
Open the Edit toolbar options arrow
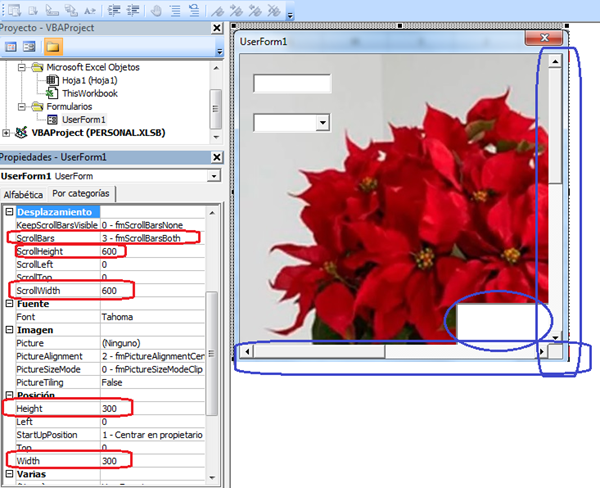[x=290, y=15]
